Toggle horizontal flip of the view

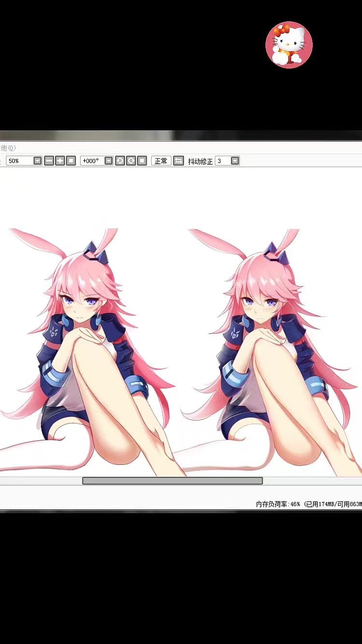click(x=179, y=161)
